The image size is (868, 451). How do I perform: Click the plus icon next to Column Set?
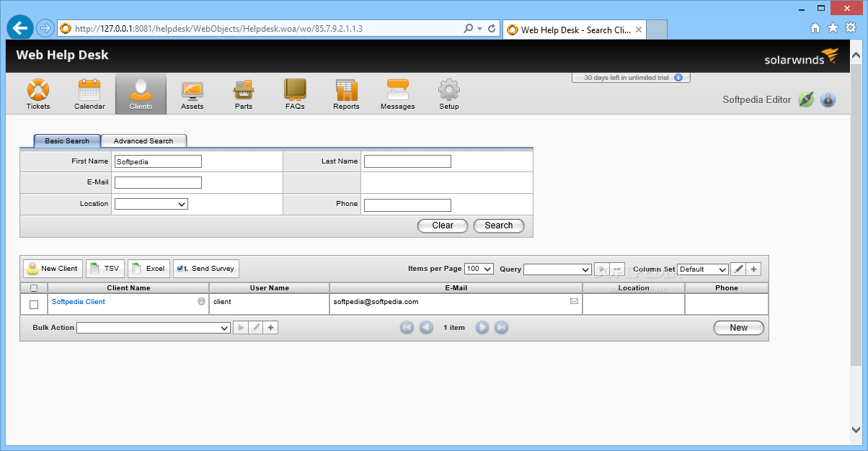pyautogui.click(x=753, y=269)
